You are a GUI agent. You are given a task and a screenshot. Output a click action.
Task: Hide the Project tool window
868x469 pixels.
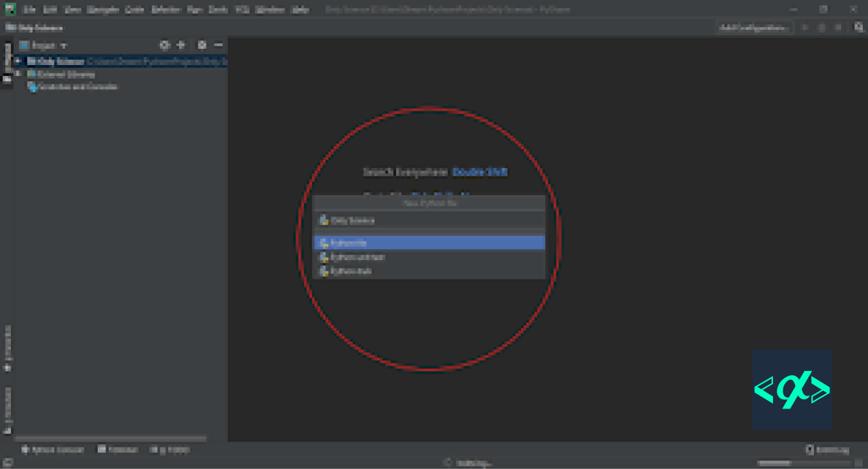(217, 45)
